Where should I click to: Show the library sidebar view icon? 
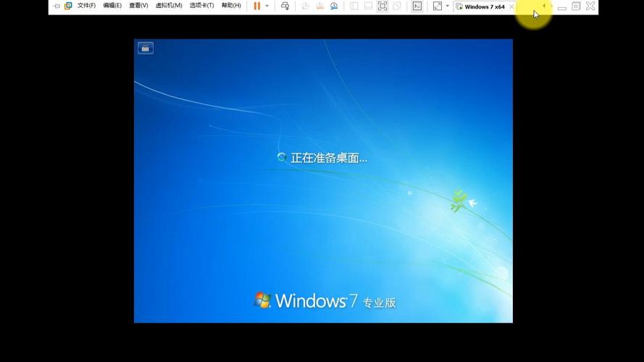pyautogui.click(x=354, y=6)
